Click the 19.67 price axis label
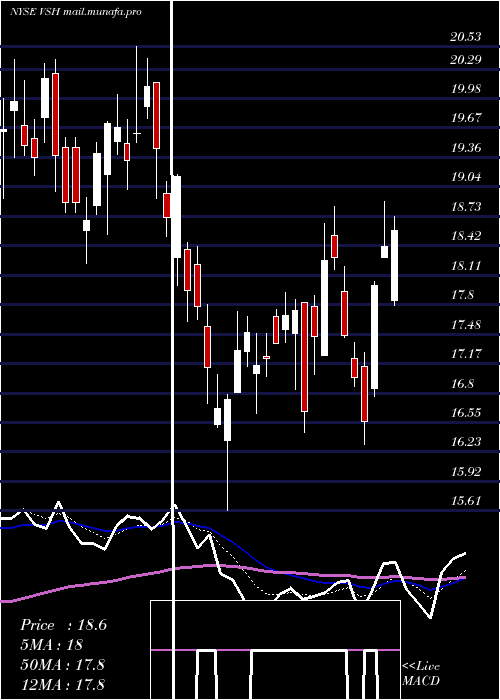The image size is (500, 700). [x=466, y=118]
